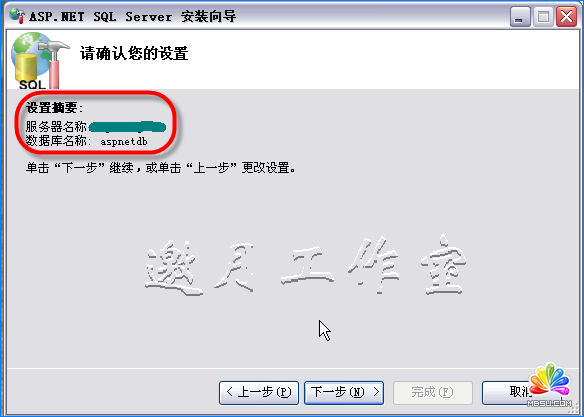Image resolution: width=584 pixels, height=417 pixels.
Task: Click the 单击“下一步”继续 instruction text
Action: 161,168
